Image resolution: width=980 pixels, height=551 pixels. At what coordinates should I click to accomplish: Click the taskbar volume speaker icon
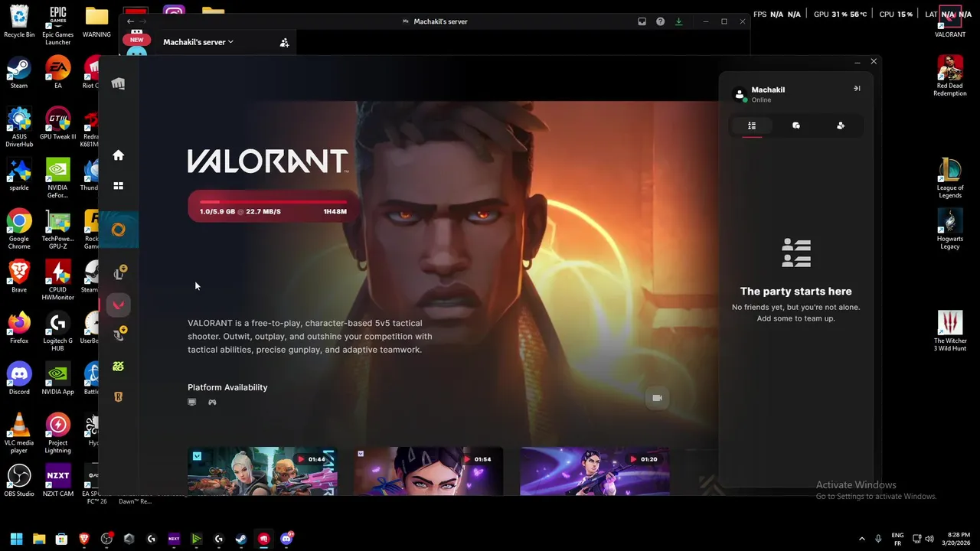929,539
